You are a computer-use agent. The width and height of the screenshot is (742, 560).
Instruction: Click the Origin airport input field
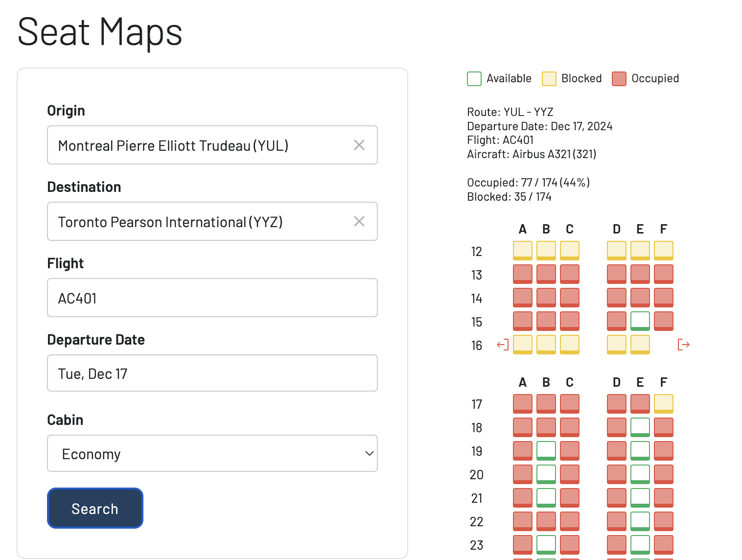point(212,145)
